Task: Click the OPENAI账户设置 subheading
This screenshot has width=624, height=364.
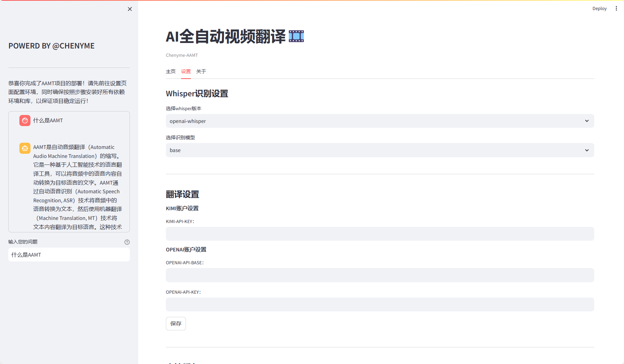Action: (x=186, y=249)
